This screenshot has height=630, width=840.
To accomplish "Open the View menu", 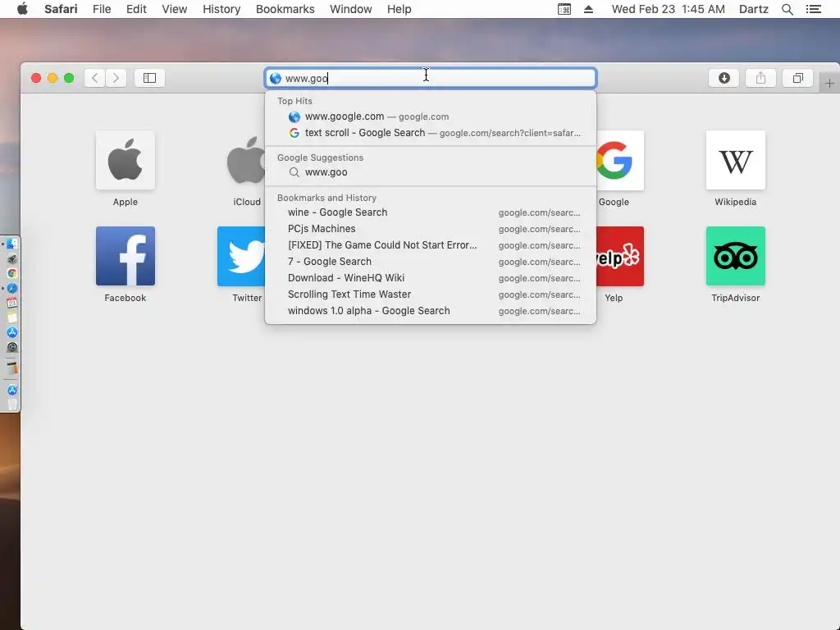I will 175,9.
